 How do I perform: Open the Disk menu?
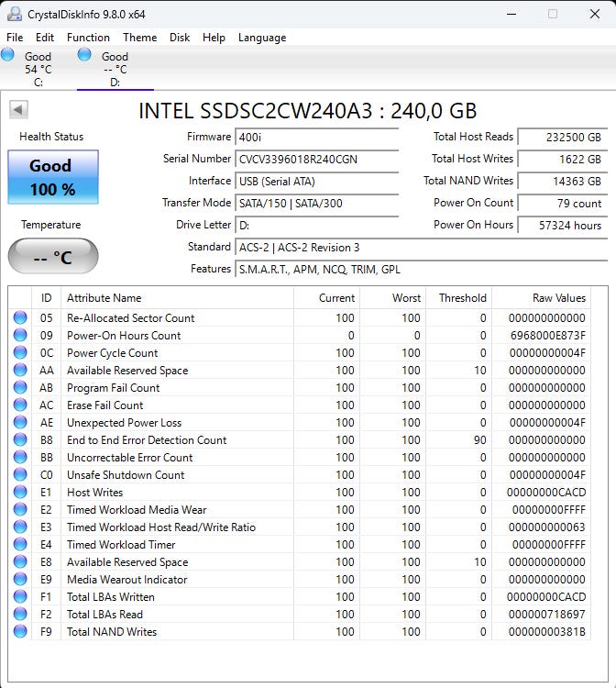[180, 38]
